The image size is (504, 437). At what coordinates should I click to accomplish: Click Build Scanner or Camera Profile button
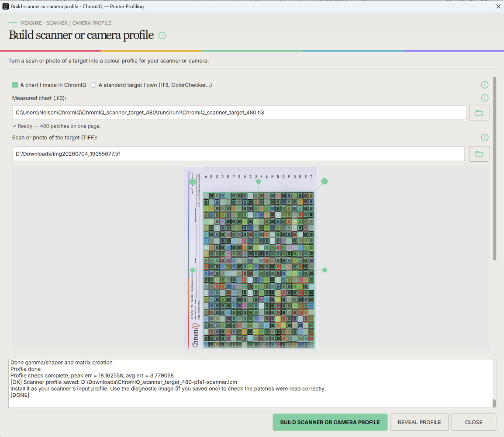tap(330, 422)
